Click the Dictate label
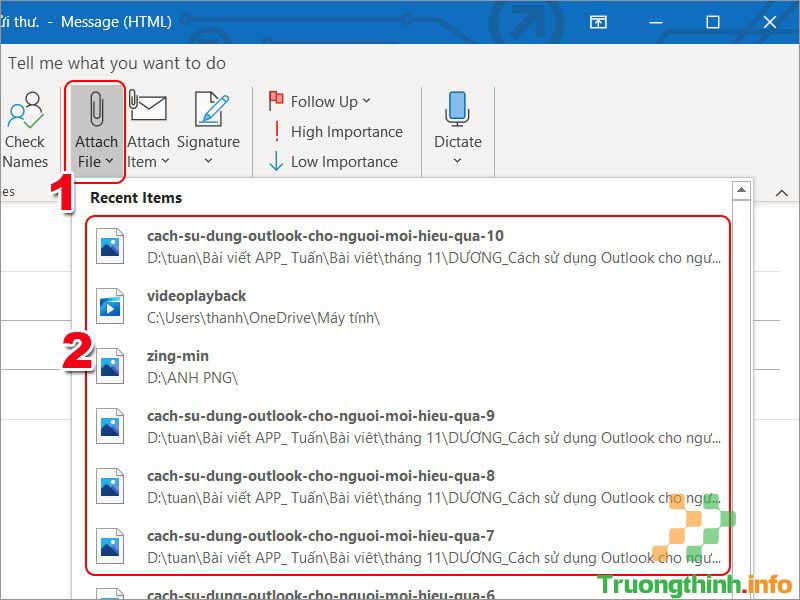 [458, 141]
